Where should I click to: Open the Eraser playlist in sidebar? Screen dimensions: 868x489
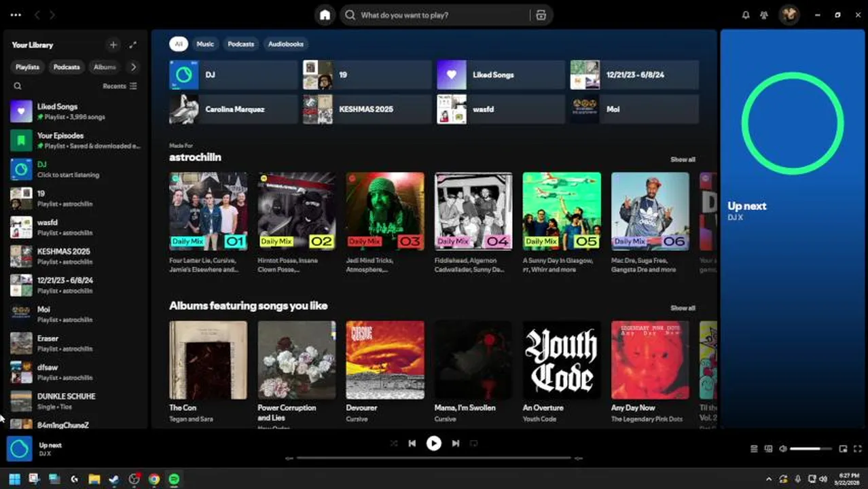76,343
